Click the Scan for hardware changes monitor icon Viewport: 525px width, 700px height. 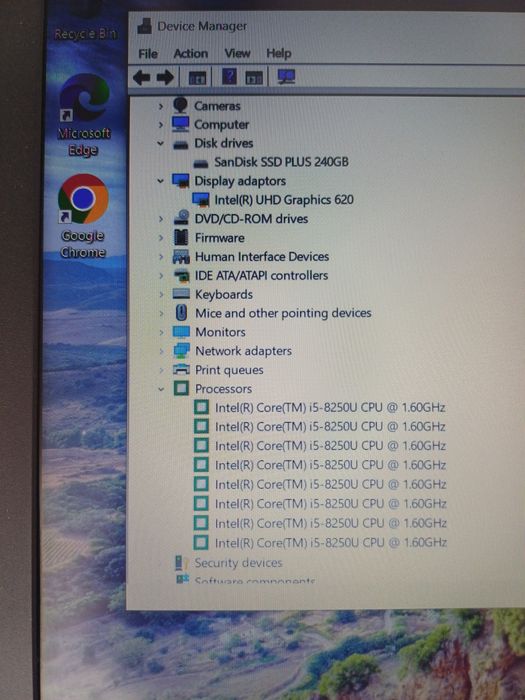point(286,77)
